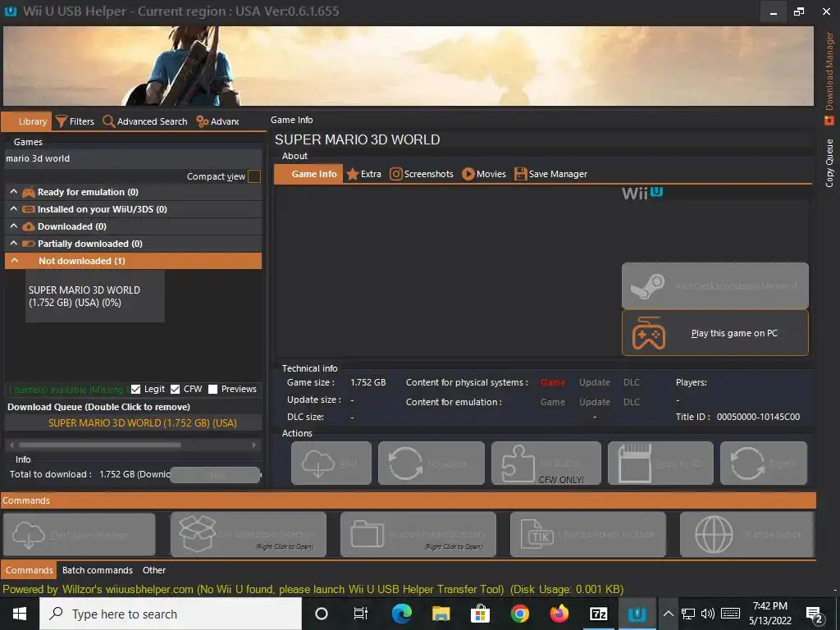Click the orange gamepad icon
Image resolution: width=840 pixels, height=630 pixels.
click(x=649, y=333)
